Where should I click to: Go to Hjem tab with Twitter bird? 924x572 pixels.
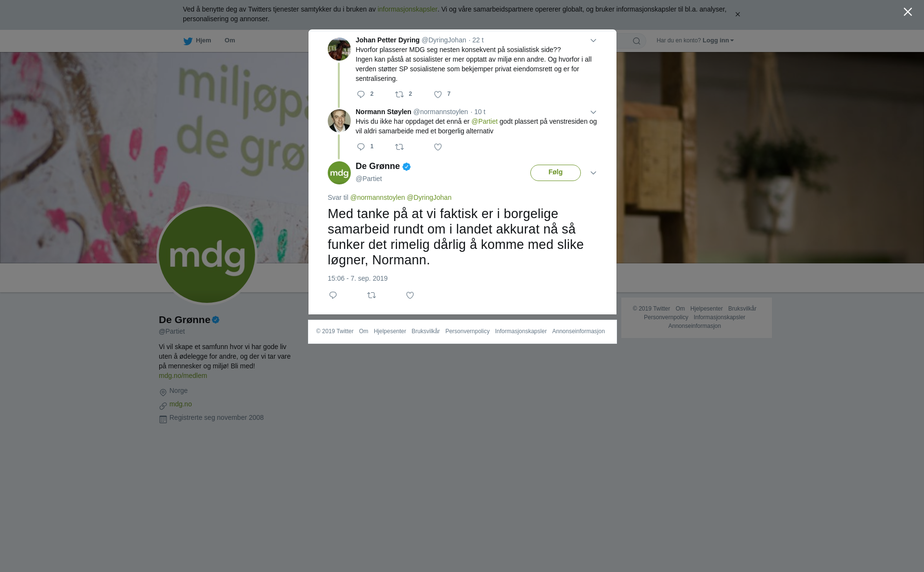[x=197, y=41]
